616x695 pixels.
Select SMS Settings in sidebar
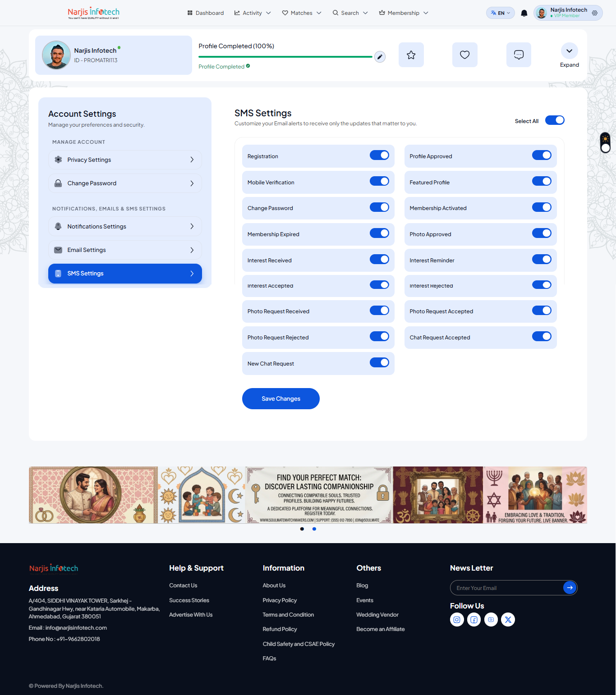tap(125, 274)
